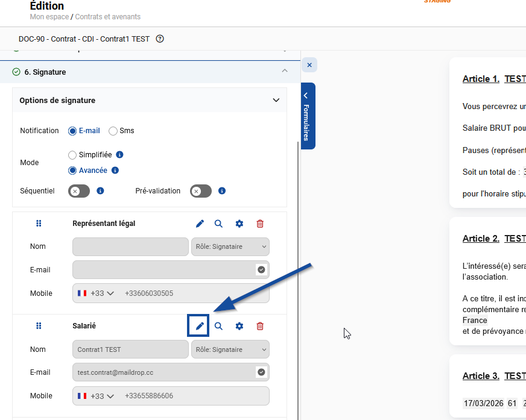Viewport: 526px width, 420px height.
Task: Go to Mon espace breadcrumb
Action: coord(49,17)
